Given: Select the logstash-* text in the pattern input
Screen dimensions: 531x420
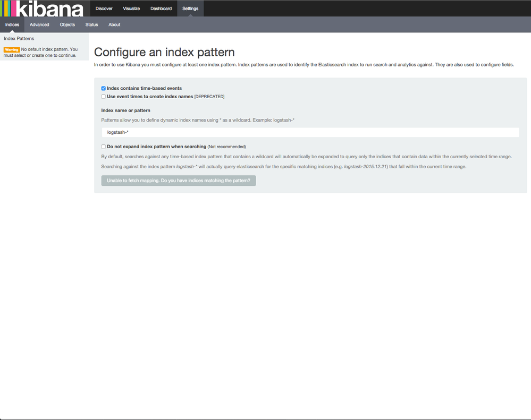Looking at the screenshot, I should 117,132.
